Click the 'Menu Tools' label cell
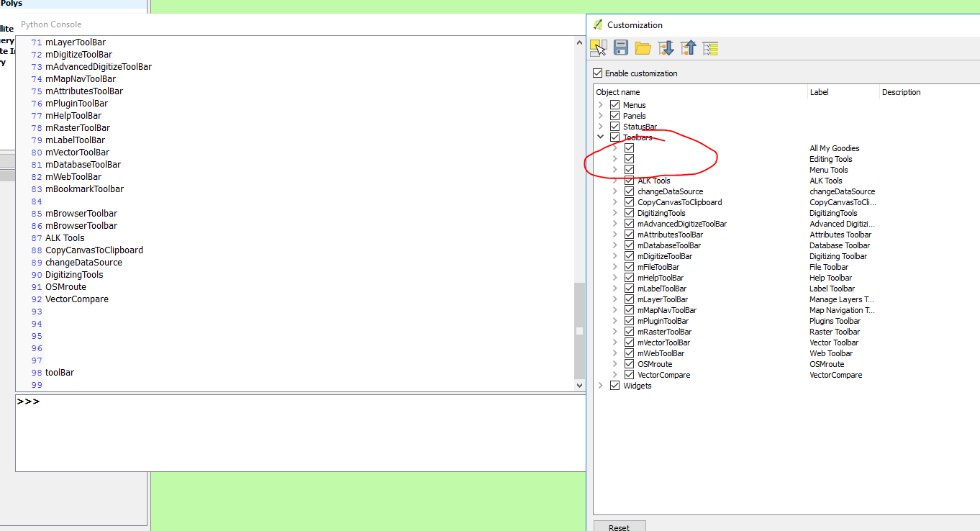 click(829, 170)
